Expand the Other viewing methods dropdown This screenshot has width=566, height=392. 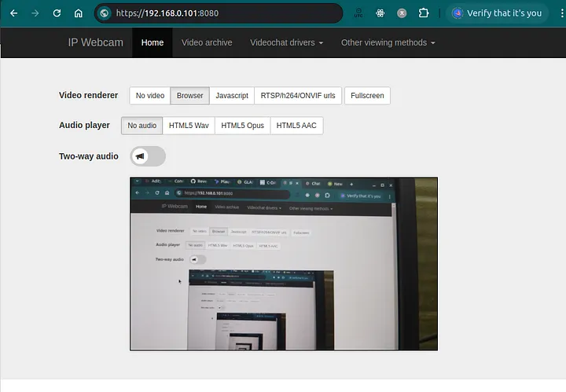pos(388,42)
